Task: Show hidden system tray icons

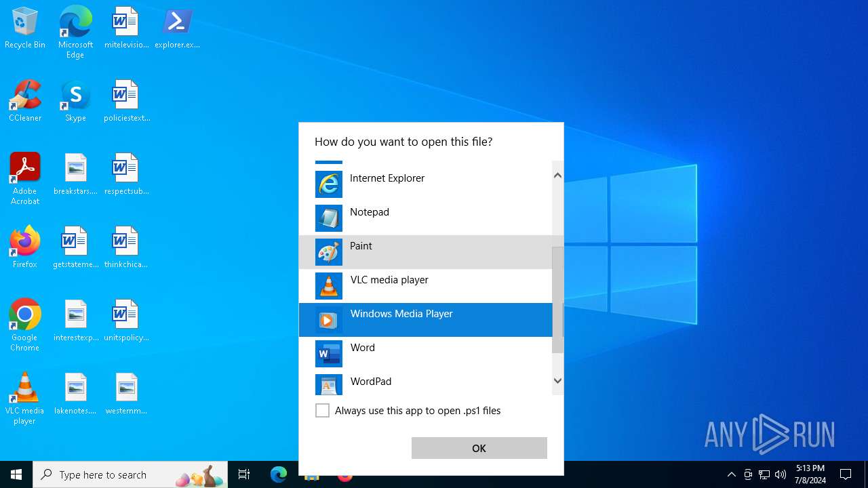Action: [731, 474]
